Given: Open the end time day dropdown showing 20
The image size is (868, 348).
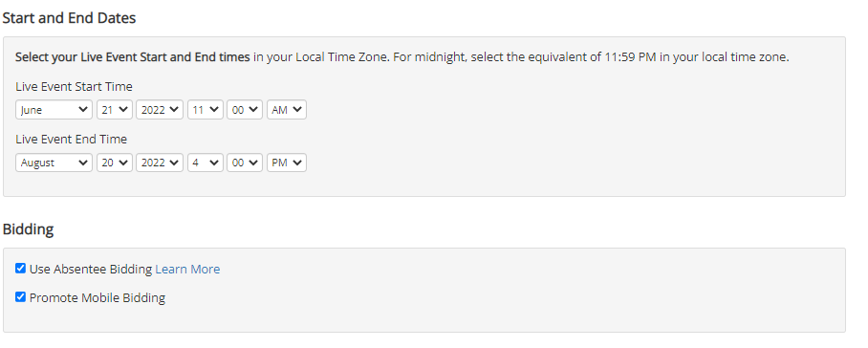Looking at the screenshot, I should pyautogui.click(x=115, y=163).
